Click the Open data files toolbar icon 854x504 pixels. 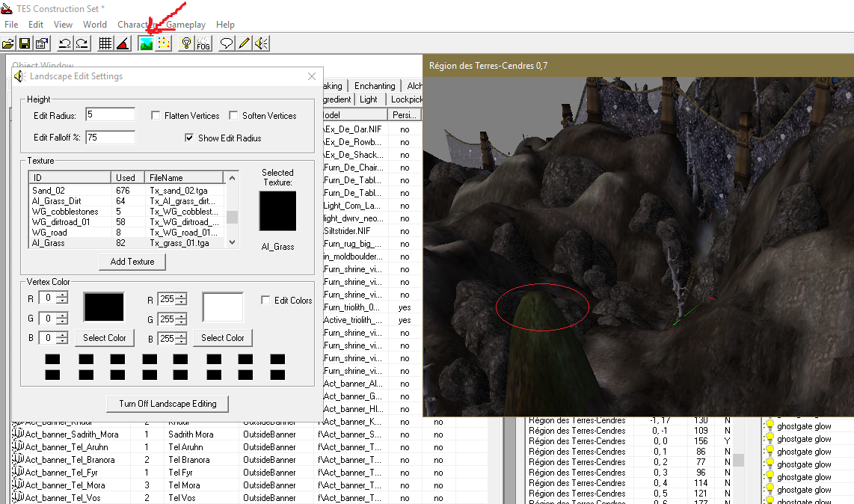click(x=8, y=43)
